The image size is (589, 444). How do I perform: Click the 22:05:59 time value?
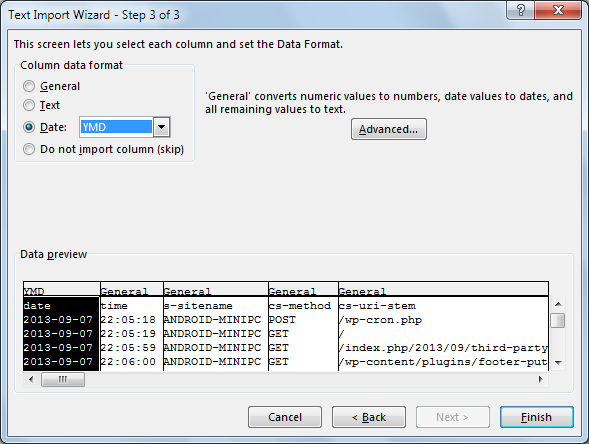128,347
